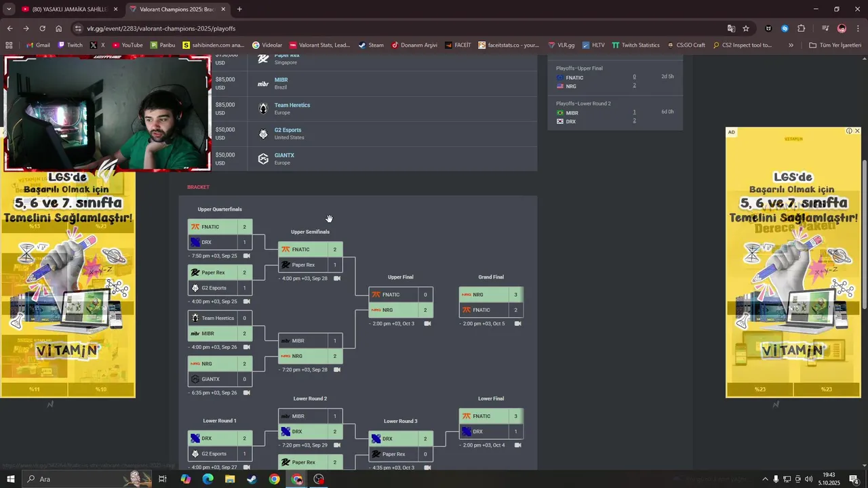Open the Twitch bookmark
Viewport: 868px width, 488px height.
point(71,45)
